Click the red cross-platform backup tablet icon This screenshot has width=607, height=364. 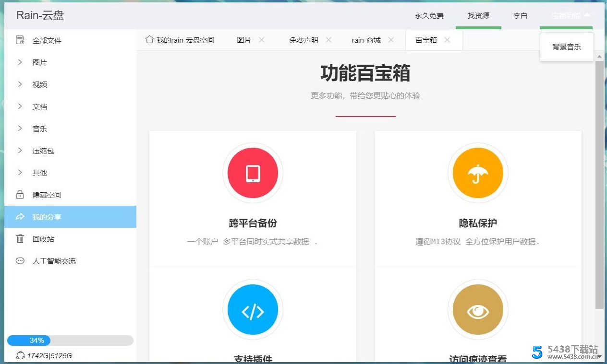click(253, 173)
